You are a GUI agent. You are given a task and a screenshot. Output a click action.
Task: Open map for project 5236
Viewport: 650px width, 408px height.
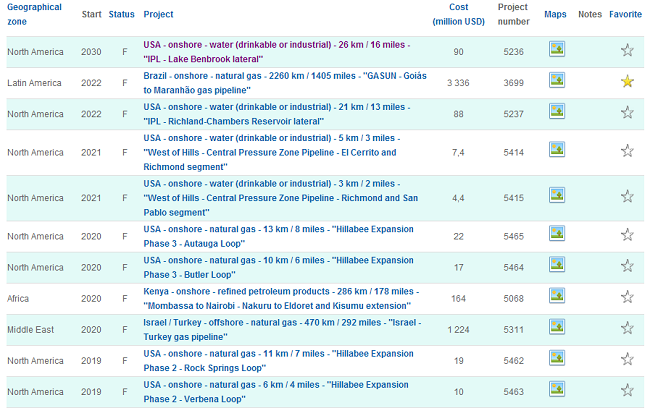[x=557, y=49]
